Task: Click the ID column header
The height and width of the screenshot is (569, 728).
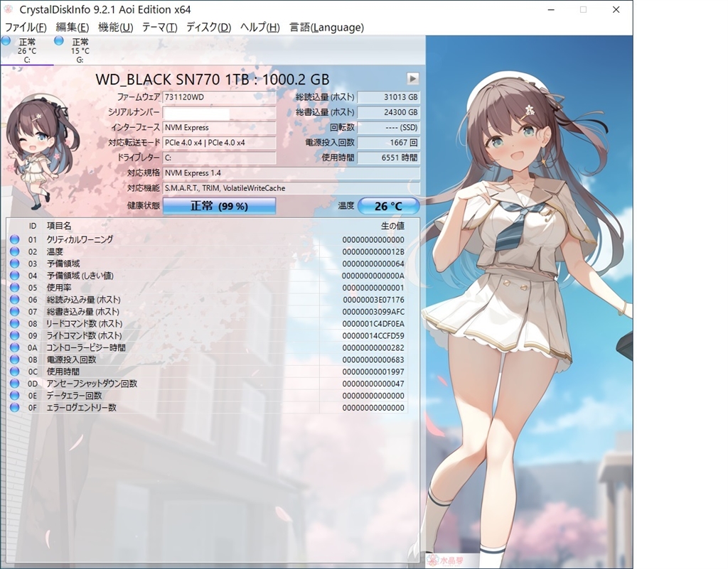Action: (33, 226)
